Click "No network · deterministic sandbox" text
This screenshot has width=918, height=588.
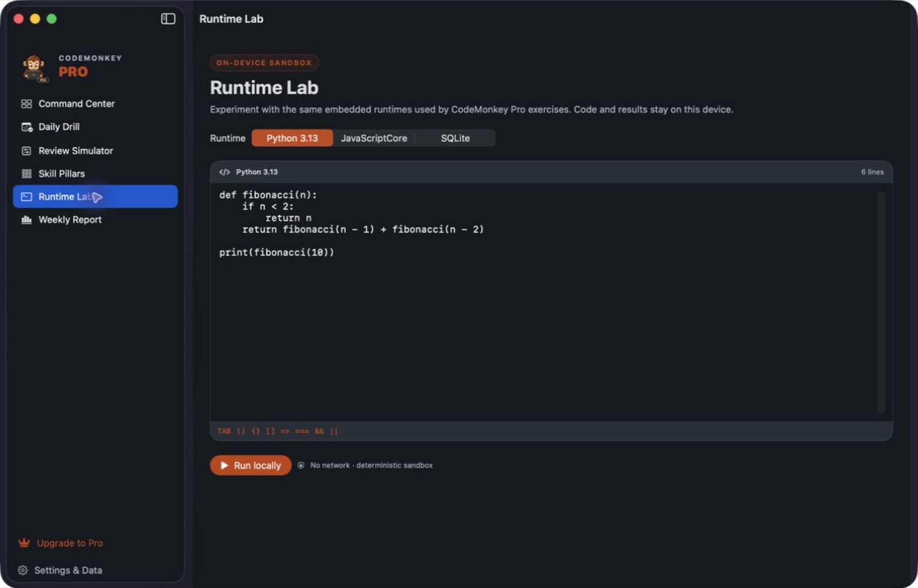tap(371, 465)
